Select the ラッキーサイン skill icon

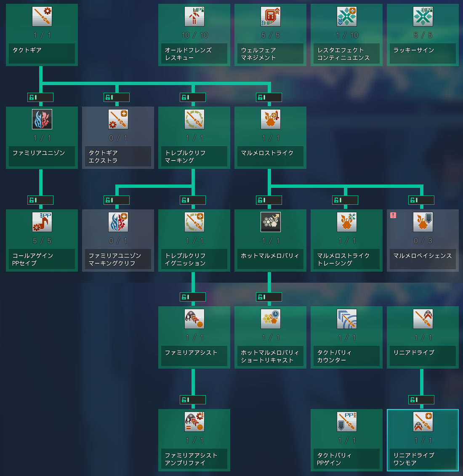423,16
